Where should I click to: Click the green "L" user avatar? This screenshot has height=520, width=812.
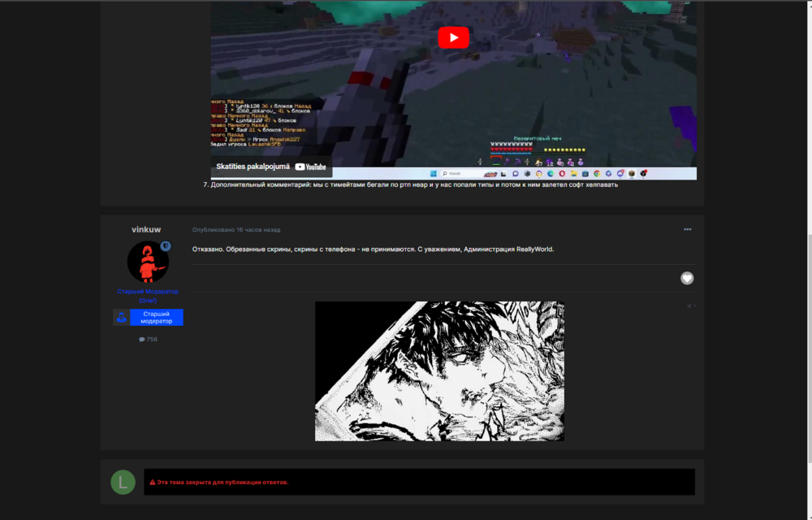(123, 482)
